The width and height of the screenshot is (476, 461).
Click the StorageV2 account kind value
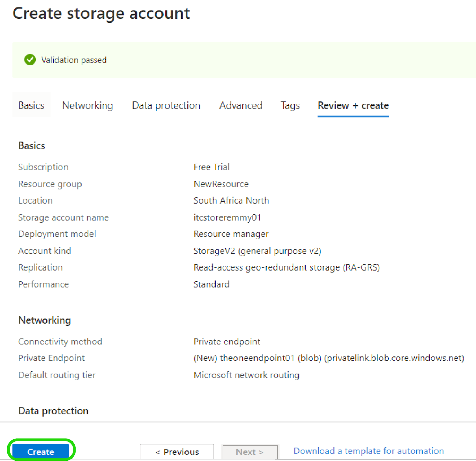pyautogui.click(x=257, y=251)
